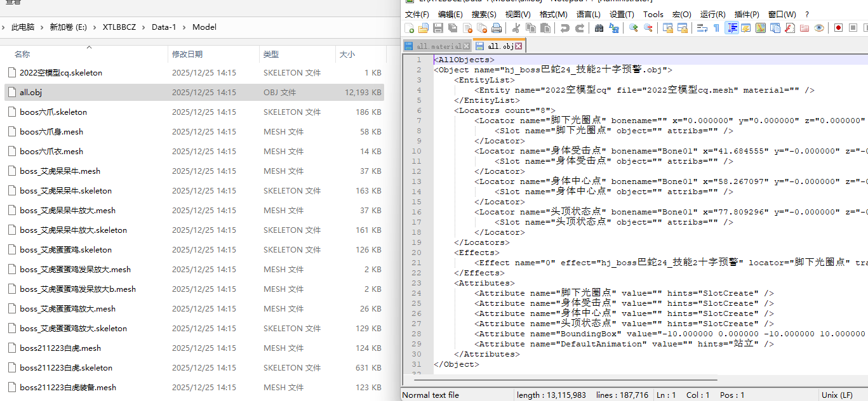Image resolution: width=868 pixels, height=401 pixels.
Task: Close the all.obj tab
Action: pyautogui.click(x=519, y=46)
